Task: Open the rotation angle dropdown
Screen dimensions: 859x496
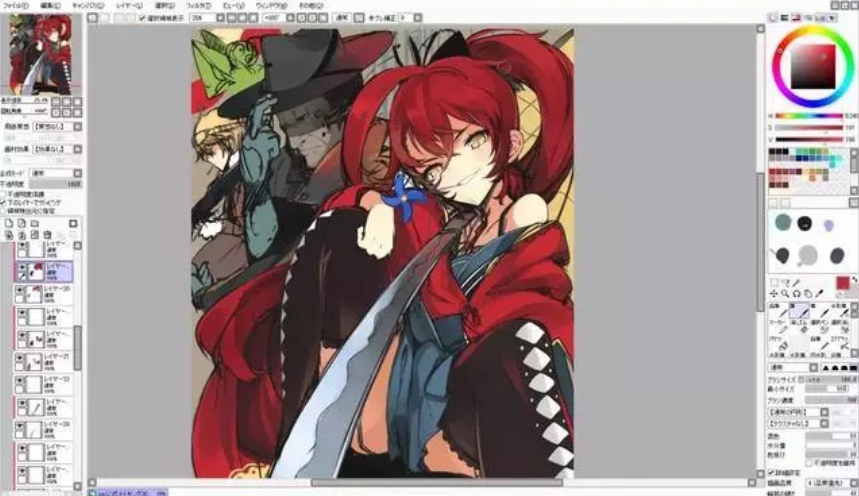Action: tap(290, 18)
